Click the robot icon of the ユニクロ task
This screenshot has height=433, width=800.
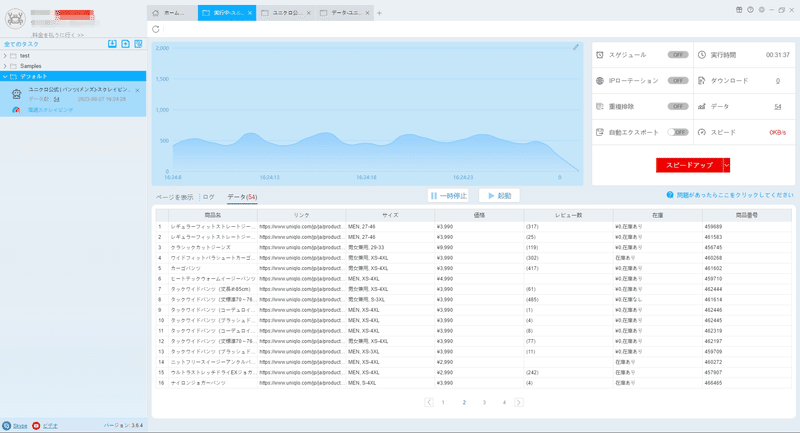pos(16,94)
